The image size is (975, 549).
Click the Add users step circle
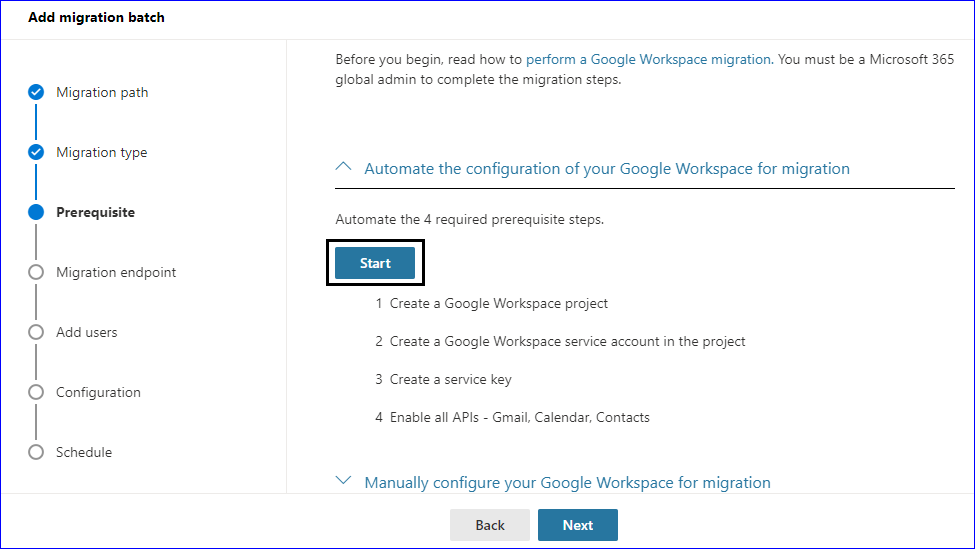[x=36, y=332]
